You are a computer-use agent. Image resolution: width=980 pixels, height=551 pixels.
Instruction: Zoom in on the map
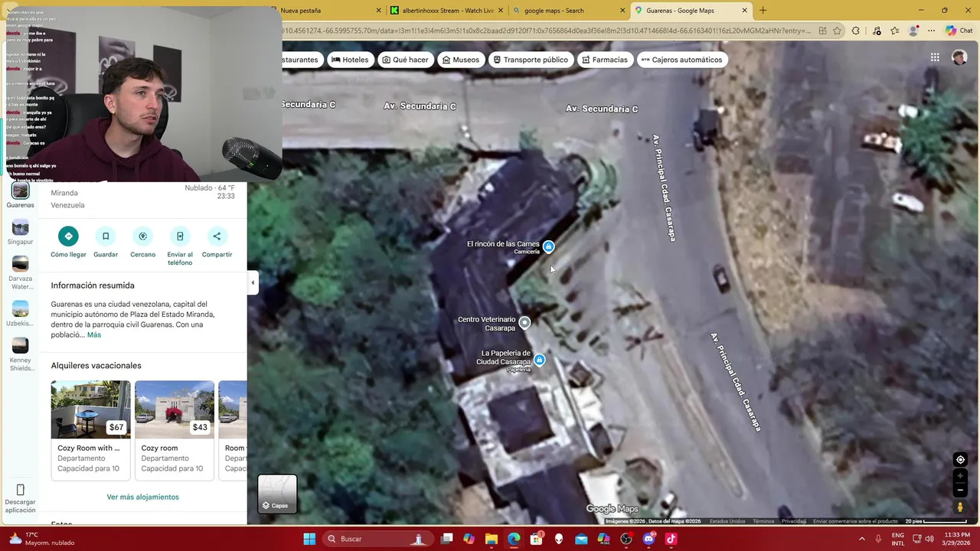(960, 476)
